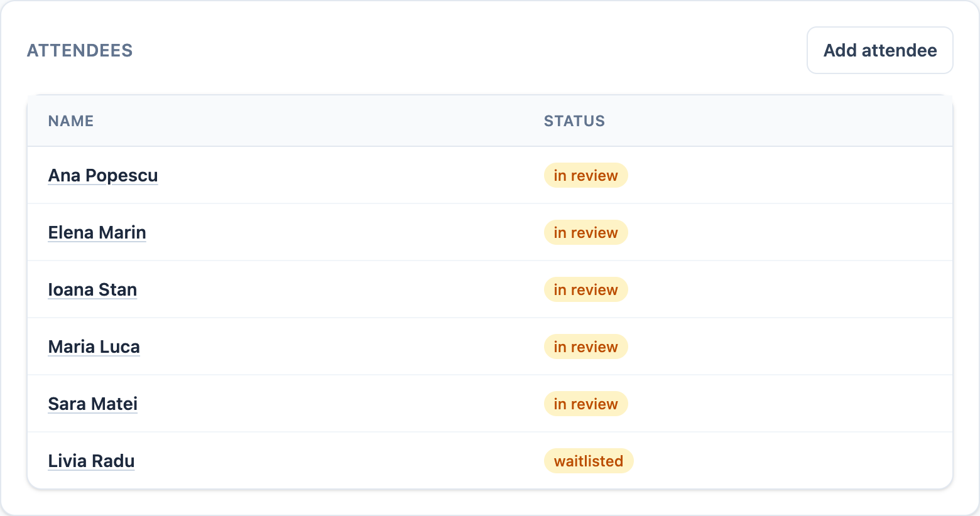This screenshot has width=980, height=516.
Task: Click blank space in Ana Popescu's row
Action: [792, 176]
